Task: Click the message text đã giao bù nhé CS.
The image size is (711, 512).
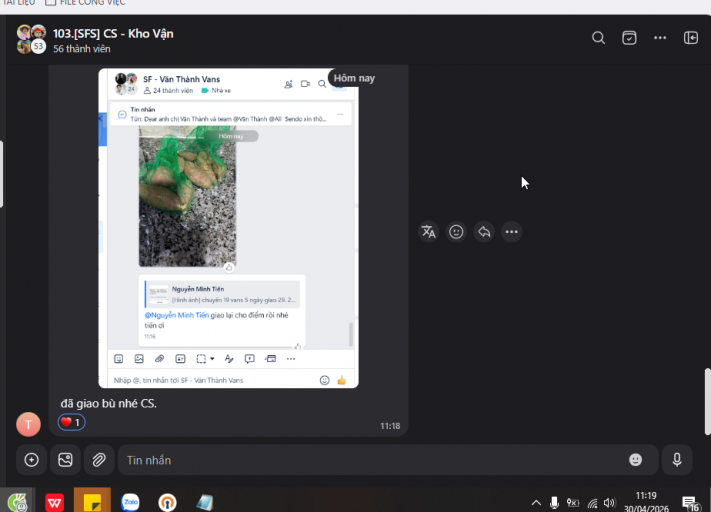Action: coord(108,404)
